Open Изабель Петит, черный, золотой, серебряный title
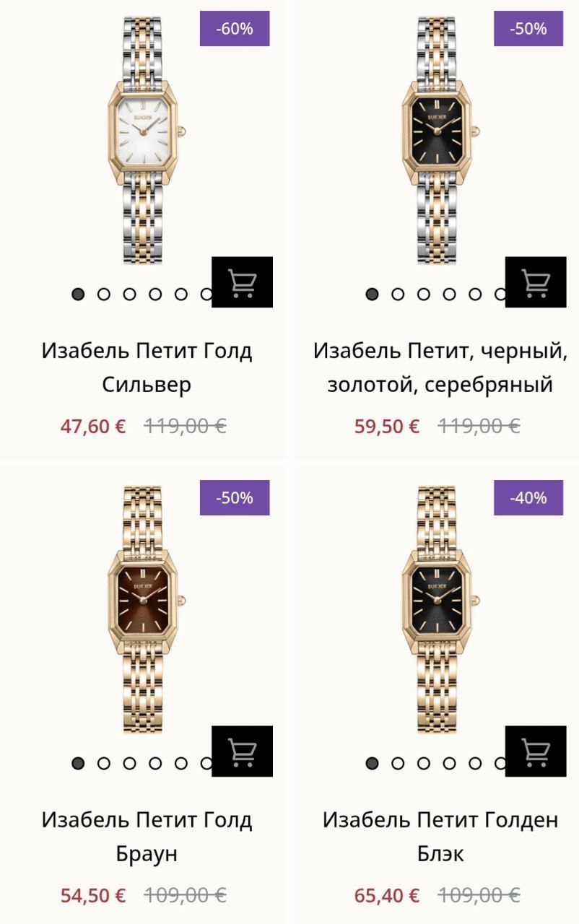579x924 pixels. tap(440, 367)
